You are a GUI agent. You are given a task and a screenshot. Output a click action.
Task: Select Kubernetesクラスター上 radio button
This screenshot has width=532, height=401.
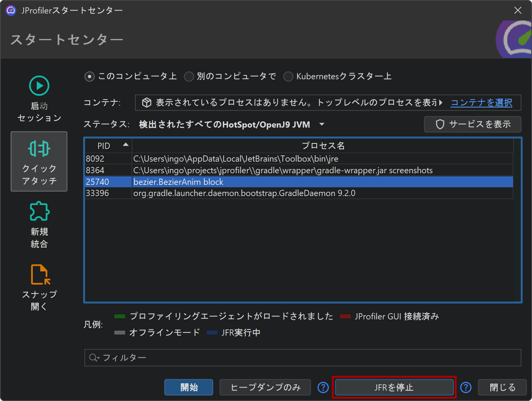(288, 77)
